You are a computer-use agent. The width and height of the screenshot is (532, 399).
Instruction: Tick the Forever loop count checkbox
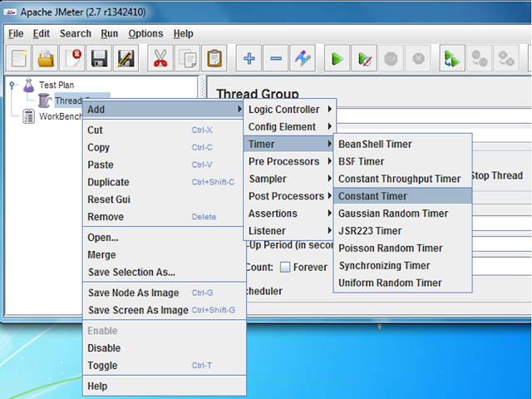[285, 268]
